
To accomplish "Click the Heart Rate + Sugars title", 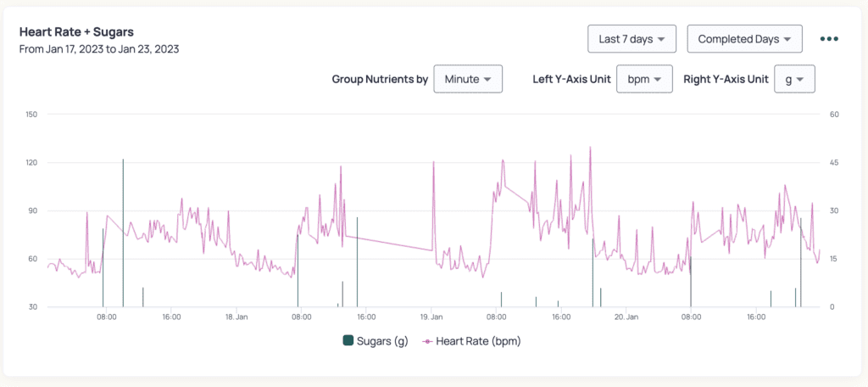I will pos(76,31).
